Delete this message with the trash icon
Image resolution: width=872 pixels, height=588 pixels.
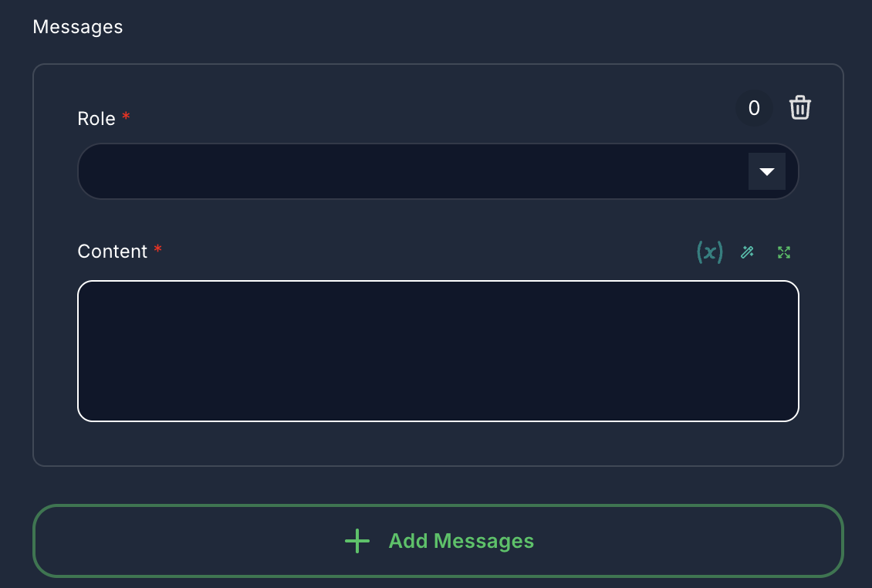(799, 107)
